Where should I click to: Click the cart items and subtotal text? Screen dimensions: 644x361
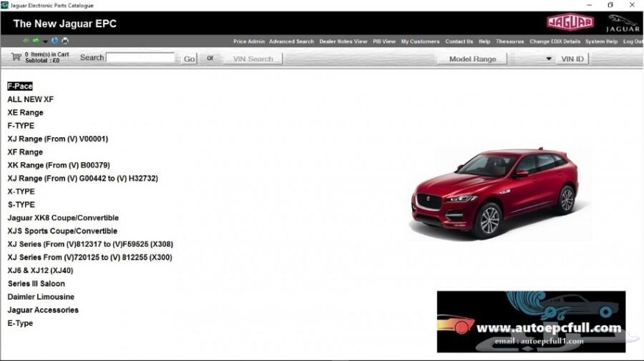point(47,57)
